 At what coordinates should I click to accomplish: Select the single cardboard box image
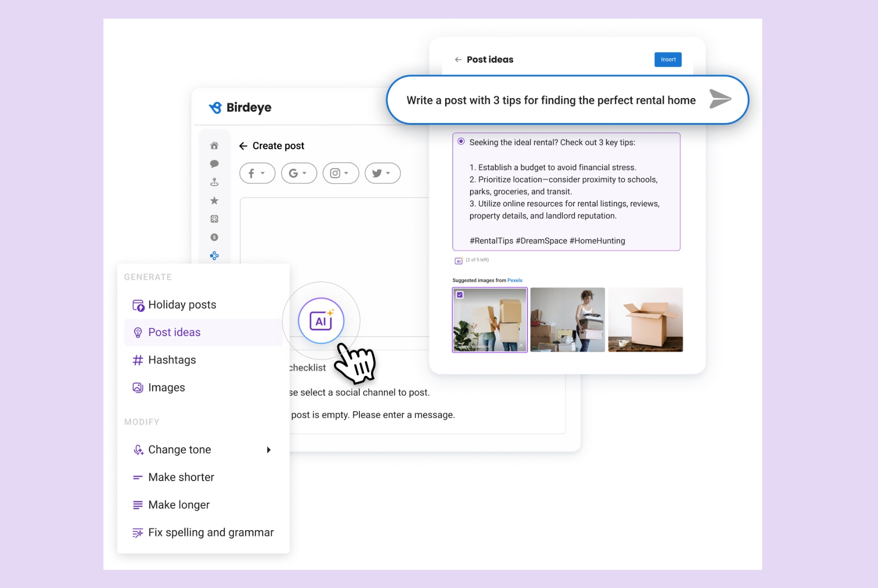point(645,319)
